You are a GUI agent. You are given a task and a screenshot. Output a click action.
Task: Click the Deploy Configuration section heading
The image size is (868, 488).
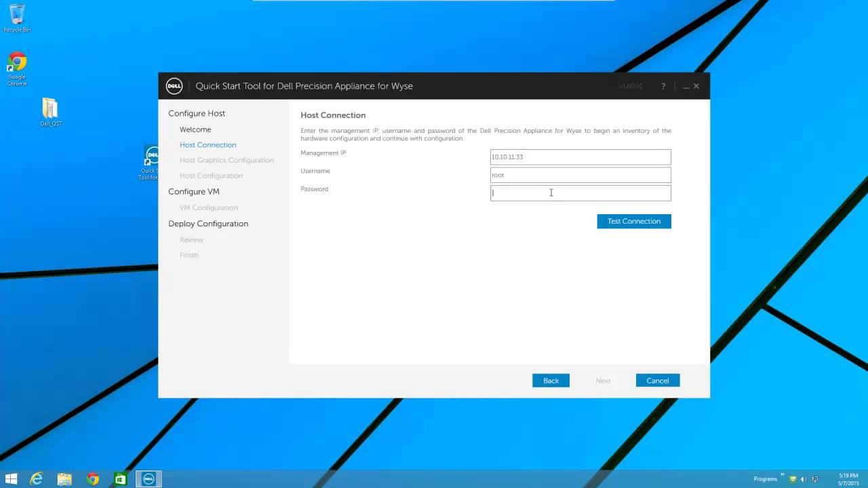coord(208,224)
